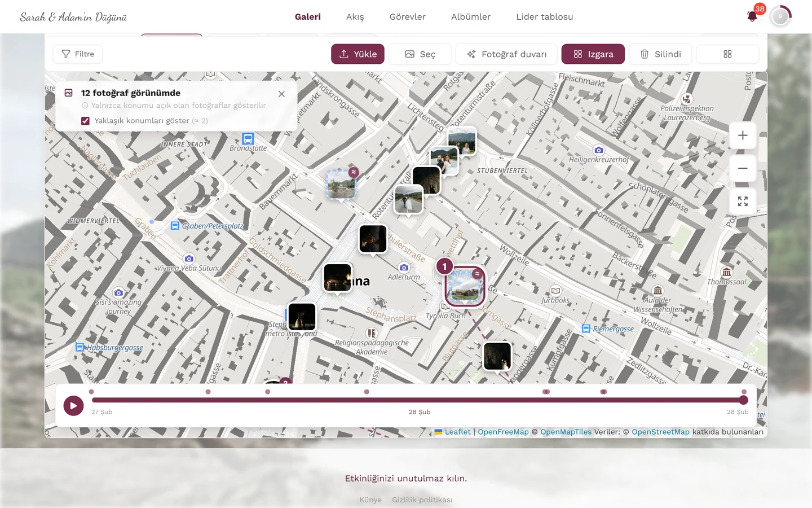The image size is (812, 508).
Task: Click the Brandstätte bus stop icon
Action: click(x=248, y=138)
